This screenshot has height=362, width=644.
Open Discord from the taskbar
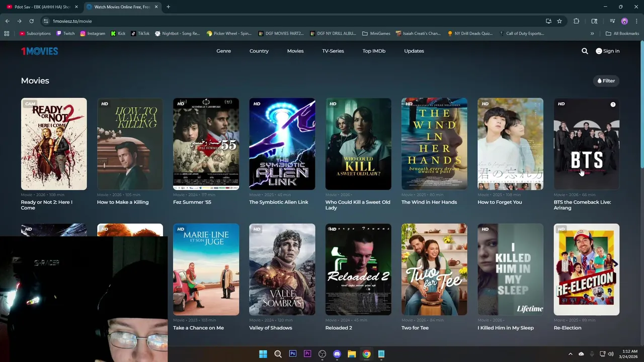tap(337, 354)
